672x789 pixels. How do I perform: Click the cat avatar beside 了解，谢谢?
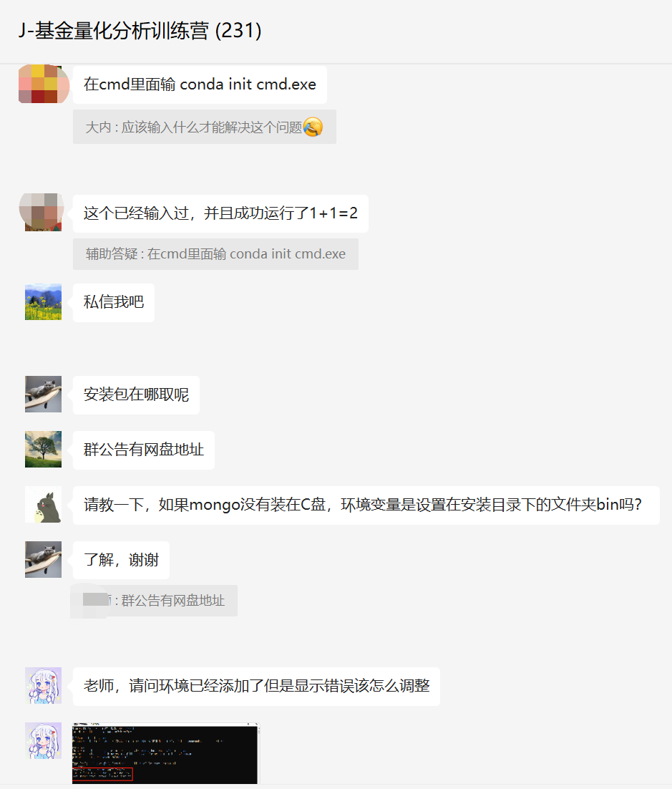pyautogui.click(x=43, y=560)
